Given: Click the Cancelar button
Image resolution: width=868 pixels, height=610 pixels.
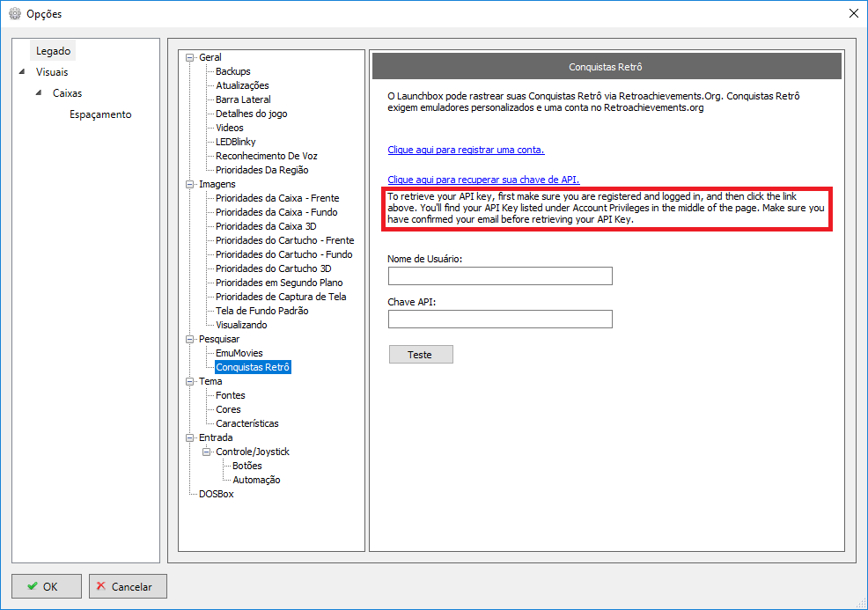Looking at the screenshot, I should (x=128, y=587).
